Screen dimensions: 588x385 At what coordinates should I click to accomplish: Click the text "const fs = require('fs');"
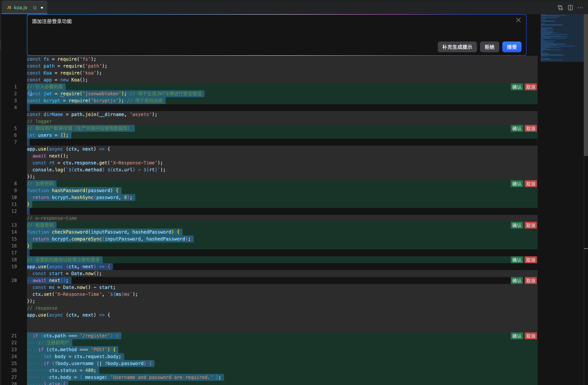point(61,59)
